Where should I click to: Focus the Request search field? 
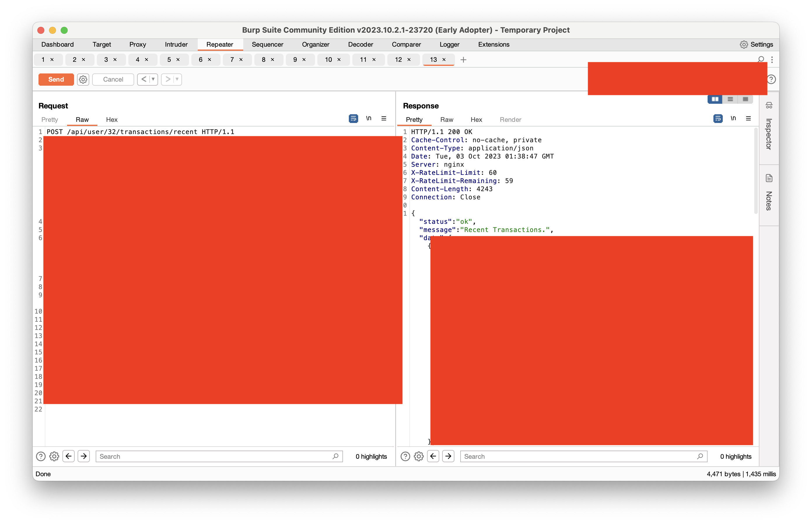[x=219, y=456]
